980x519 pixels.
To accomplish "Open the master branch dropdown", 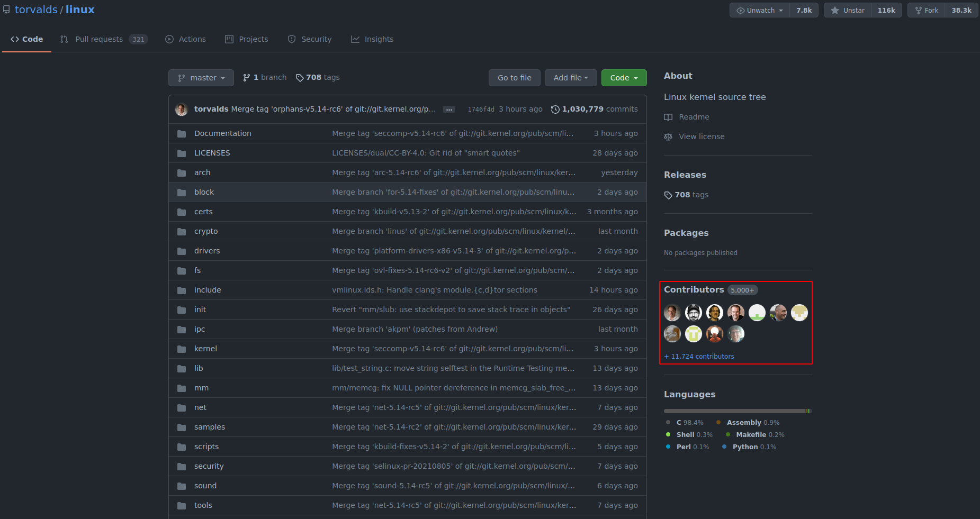I will pos(201,78).
